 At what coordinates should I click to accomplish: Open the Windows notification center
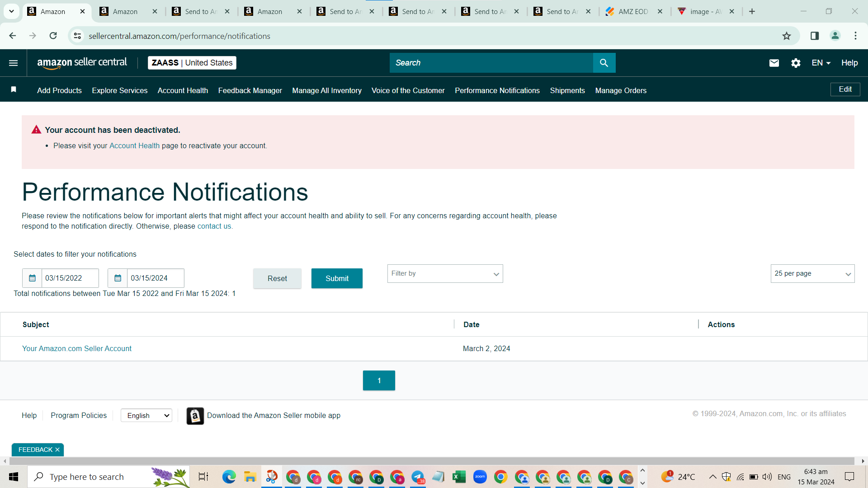[x=849, y=477]
